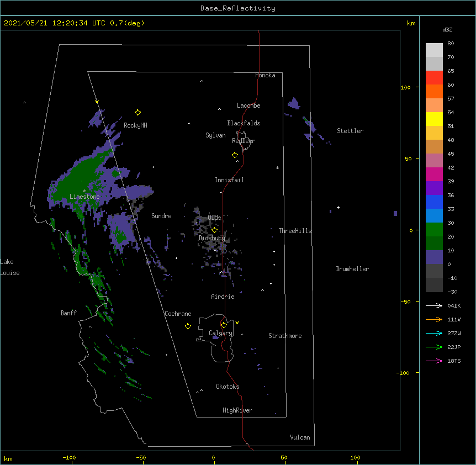Click the yellow diamond marker near RockyMH

138,113
